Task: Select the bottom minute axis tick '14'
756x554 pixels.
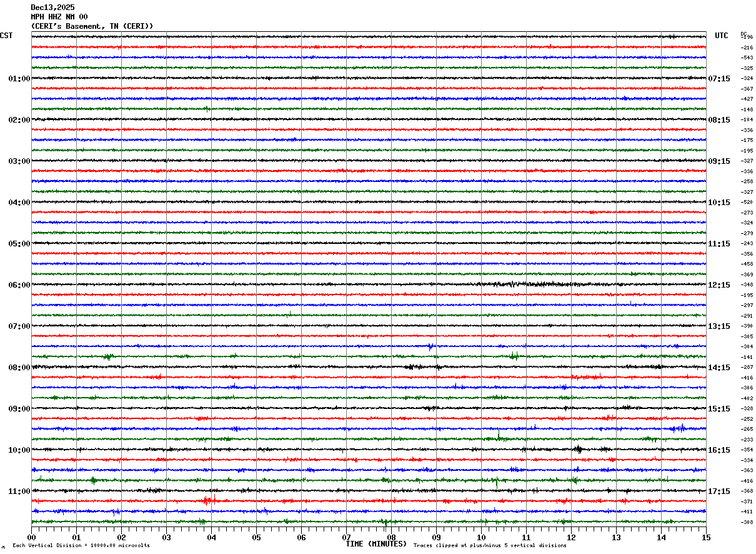Action: 661,537
